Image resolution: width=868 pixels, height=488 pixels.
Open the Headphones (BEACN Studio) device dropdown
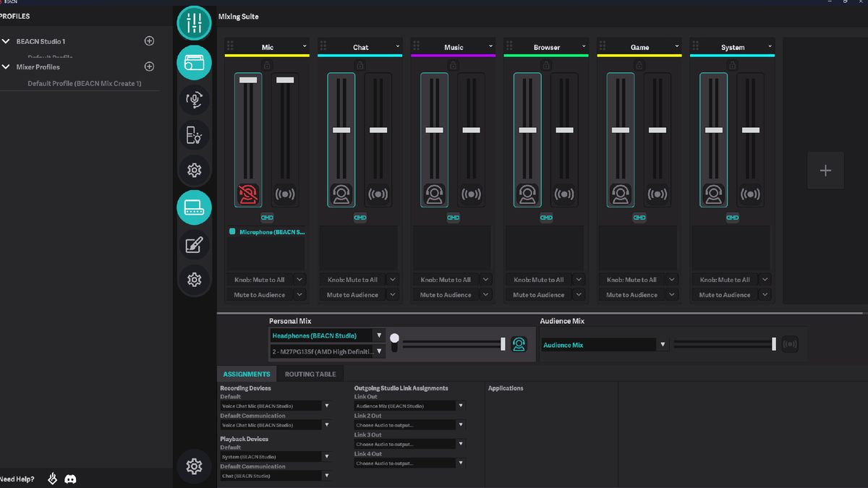[325, 335]
